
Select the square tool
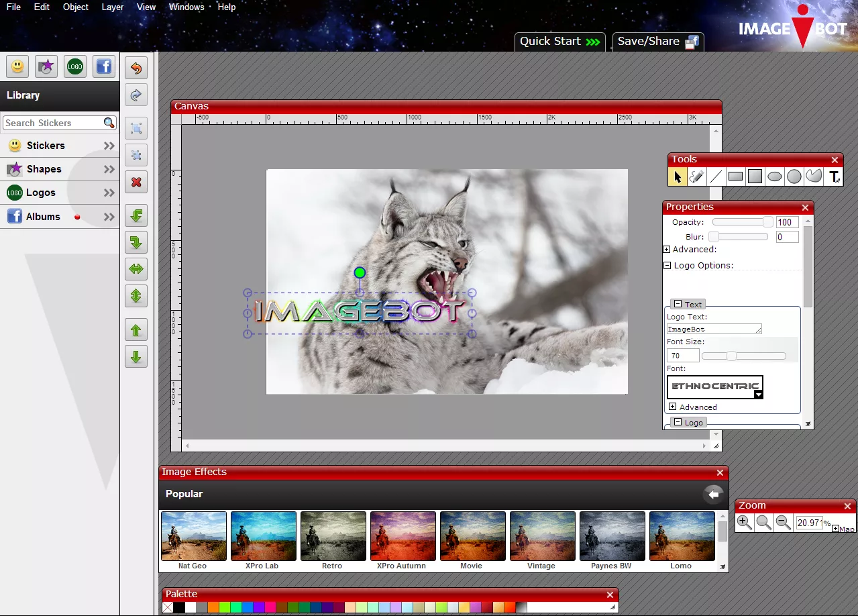point(755,176)
